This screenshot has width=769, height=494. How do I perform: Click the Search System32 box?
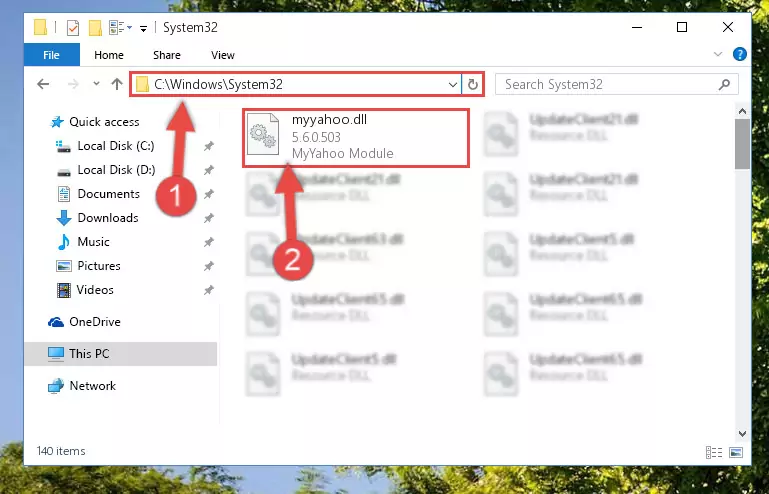[x=616, y=84]
